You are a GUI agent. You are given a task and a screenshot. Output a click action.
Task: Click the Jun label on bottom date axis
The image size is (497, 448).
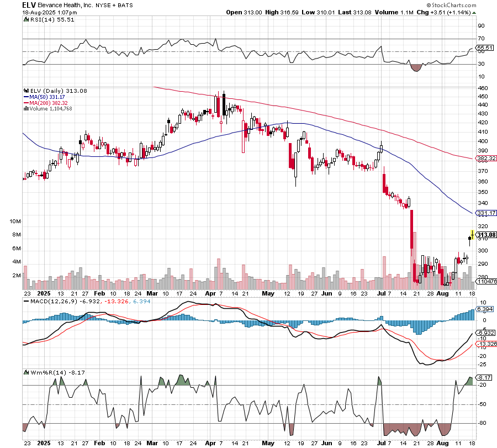pyautogui.click(x=326, y=443)
